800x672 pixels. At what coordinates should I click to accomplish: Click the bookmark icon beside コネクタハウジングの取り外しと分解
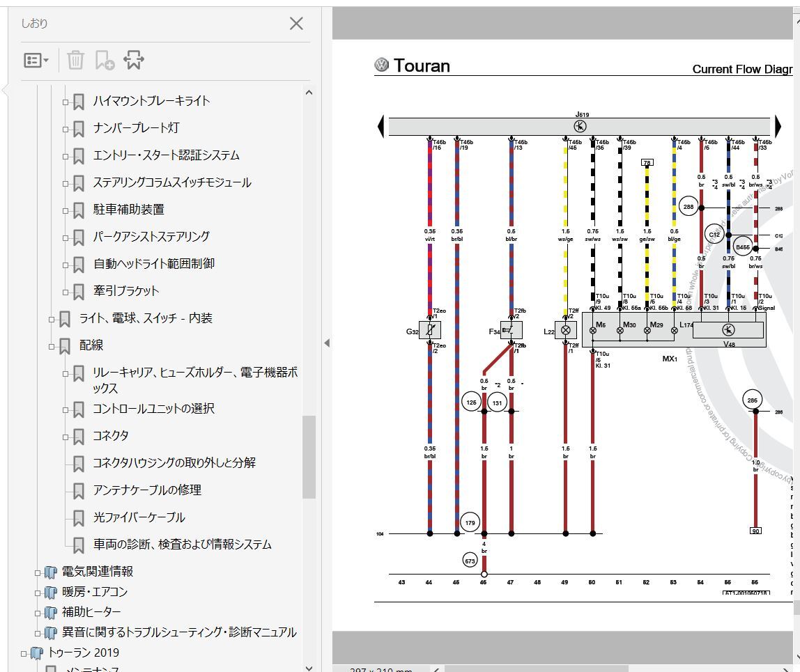coord(79,464)
